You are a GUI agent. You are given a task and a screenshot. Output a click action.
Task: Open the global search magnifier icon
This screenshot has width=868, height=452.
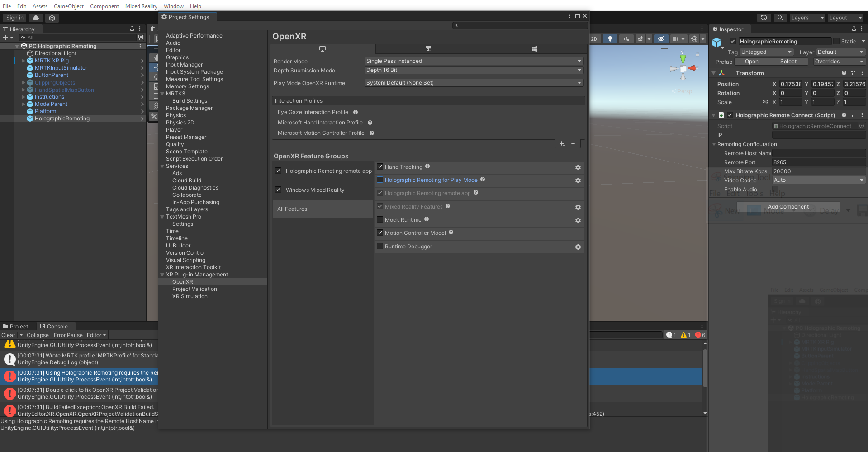[x=780, y=18]
